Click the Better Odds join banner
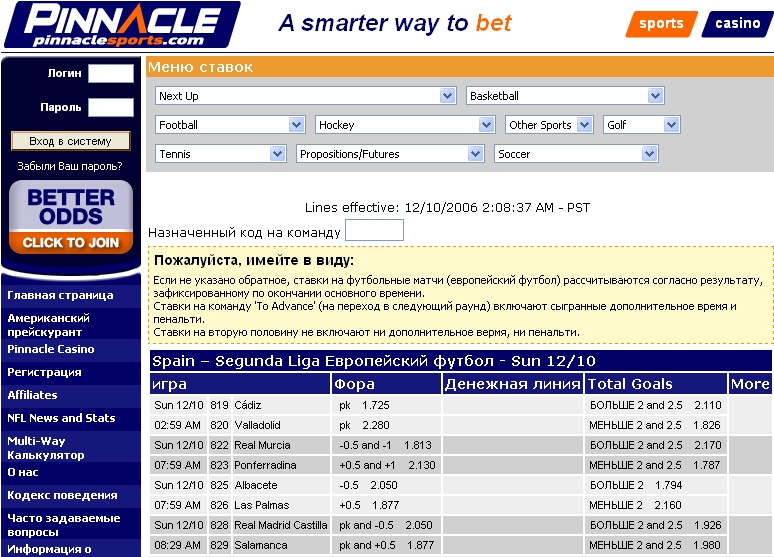Image resolution: width=774 pixels, height=557 pixels. coord(71,217)
